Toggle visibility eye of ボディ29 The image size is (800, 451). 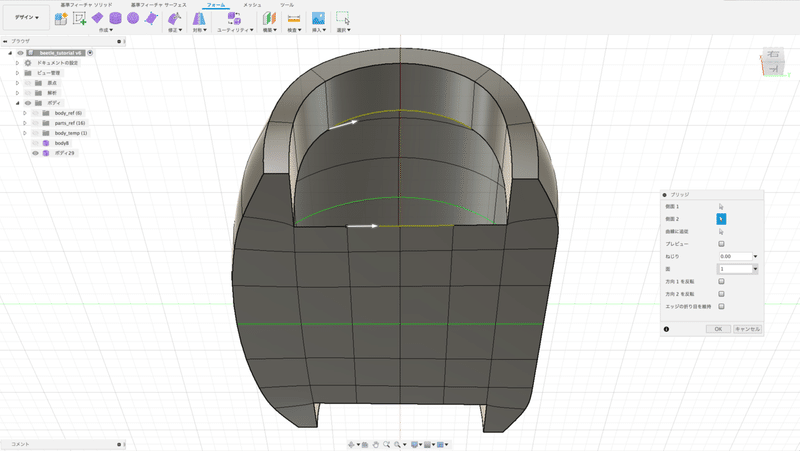coord(35,153)
